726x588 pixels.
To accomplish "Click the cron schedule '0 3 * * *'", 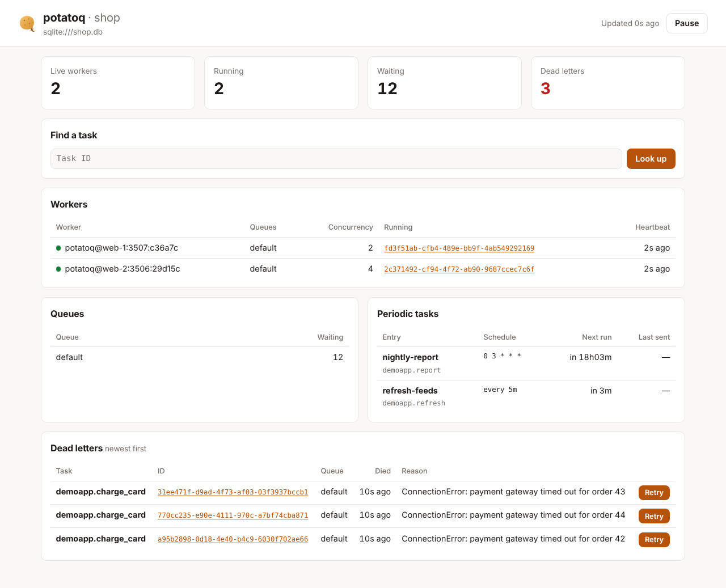I will 502,356.
